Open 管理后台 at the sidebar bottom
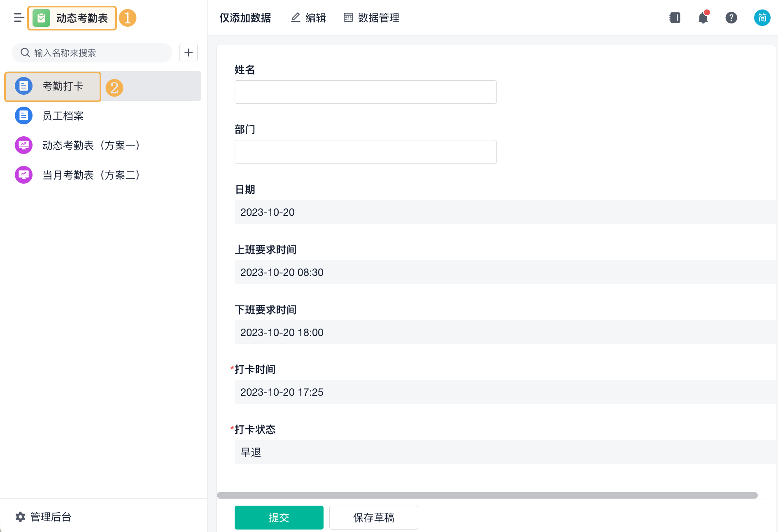 pyautogui.click(x=51, y=517)
